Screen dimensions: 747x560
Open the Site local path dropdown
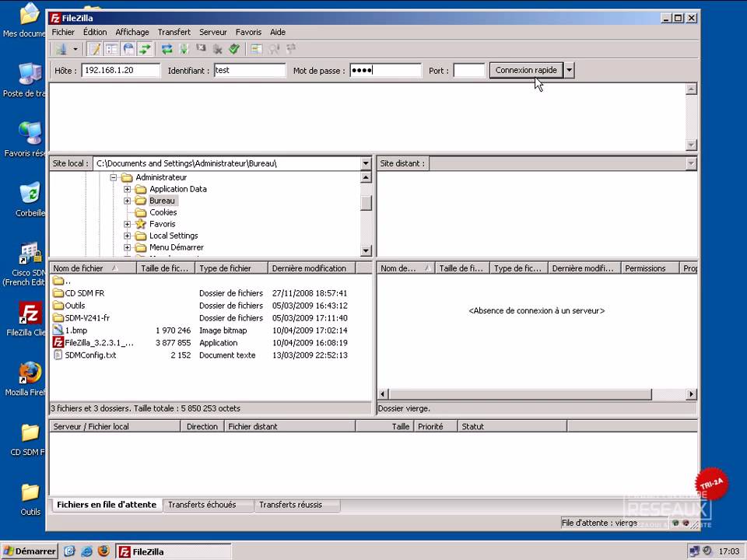pyautogui.click(x=366, y=163)
